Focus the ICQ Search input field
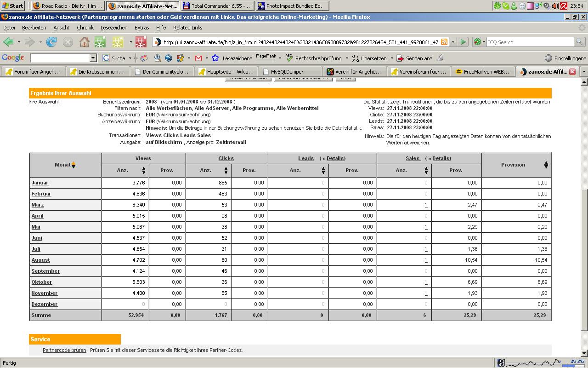588x368 pixels. point(529,42)
